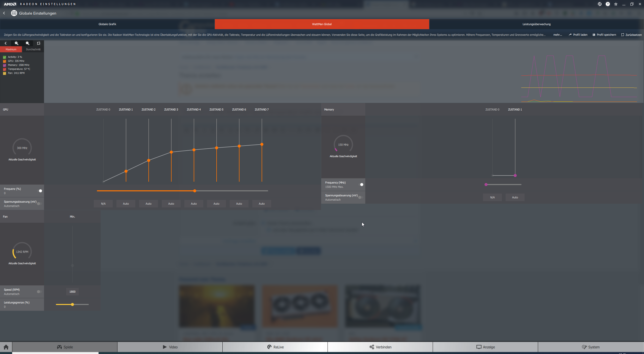This screenshot has width=644, height=354.
Task: Collapse the monitoring panel with left chevron
Action: (6, 43)
